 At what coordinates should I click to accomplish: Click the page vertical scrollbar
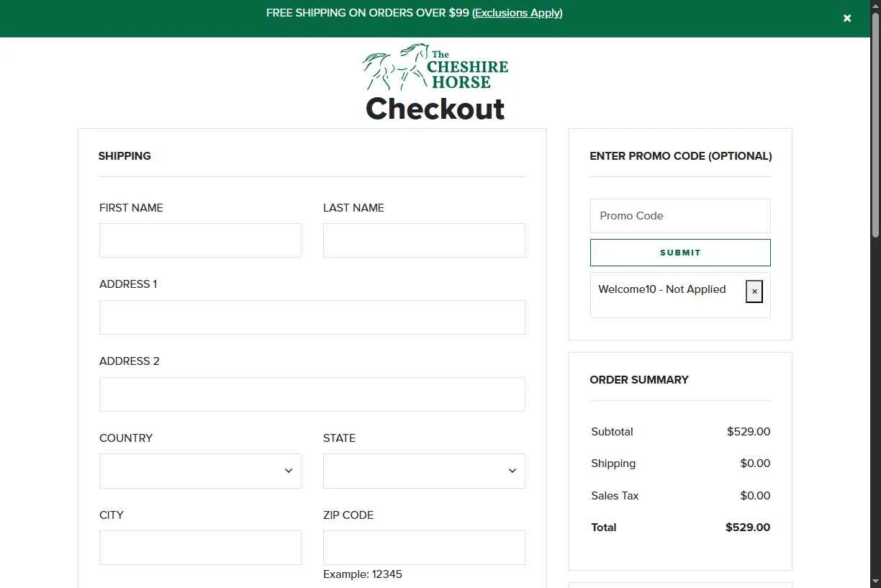[875, 124]
